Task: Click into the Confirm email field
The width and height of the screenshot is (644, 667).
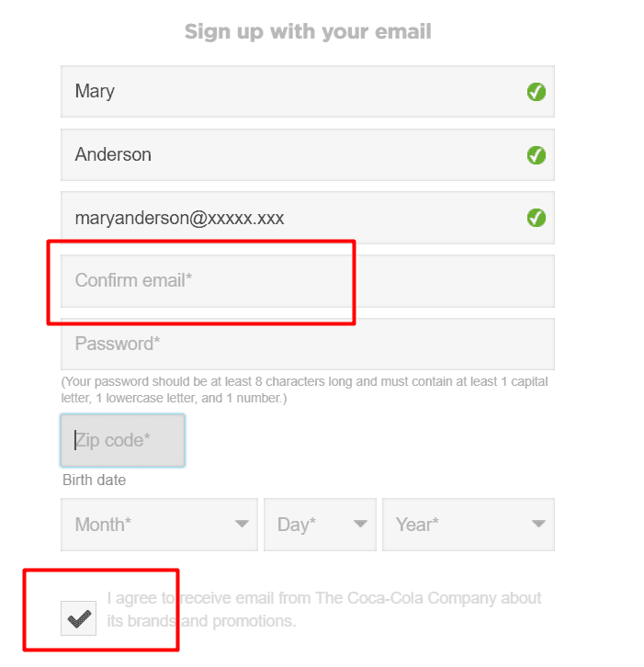Action: 307,281
